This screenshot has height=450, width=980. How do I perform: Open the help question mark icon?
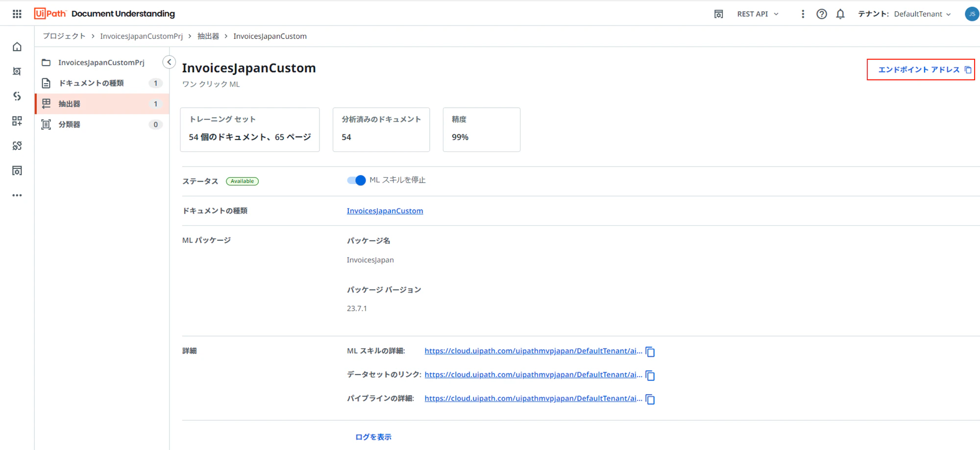tap(822, 14)
